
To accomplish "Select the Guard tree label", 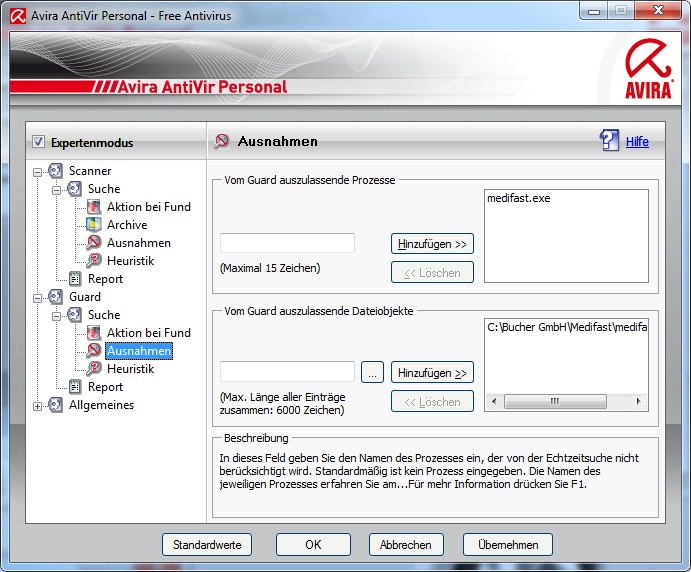I will (85, 297).
